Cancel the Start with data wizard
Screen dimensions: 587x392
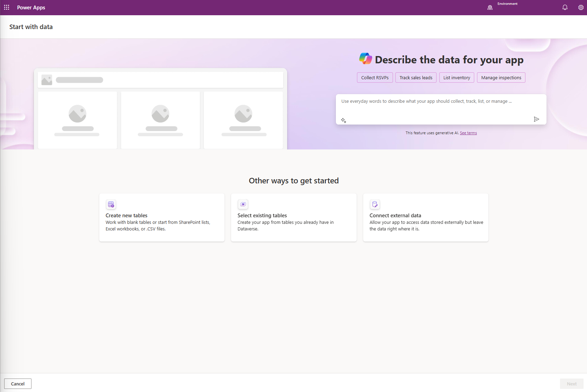18,384
